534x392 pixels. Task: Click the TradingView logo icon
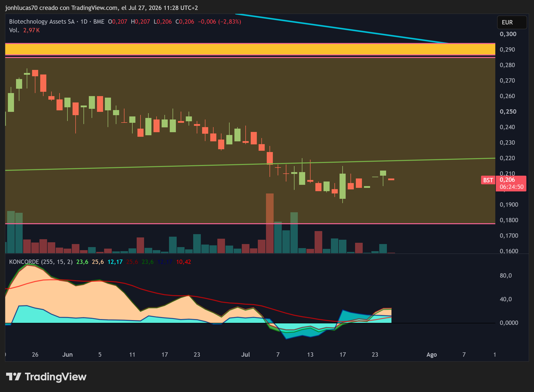click(x=13, y=376)
